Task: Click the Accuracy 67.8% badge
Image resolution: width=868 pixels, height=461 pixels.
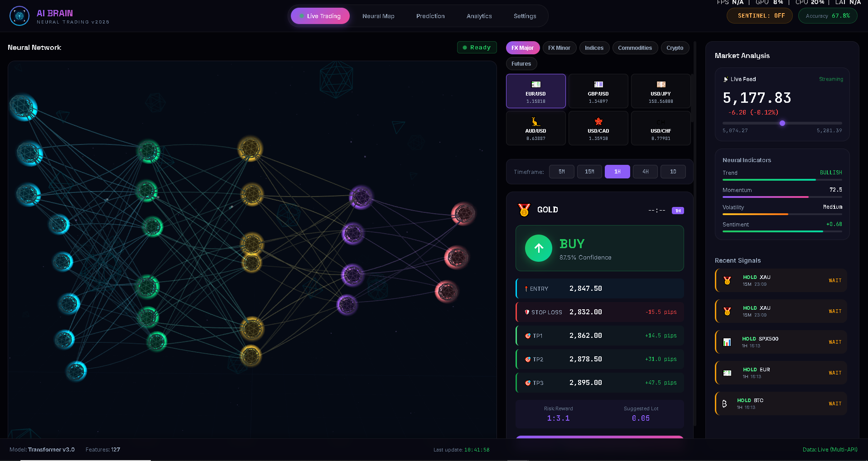Action: tap(827, 16)
